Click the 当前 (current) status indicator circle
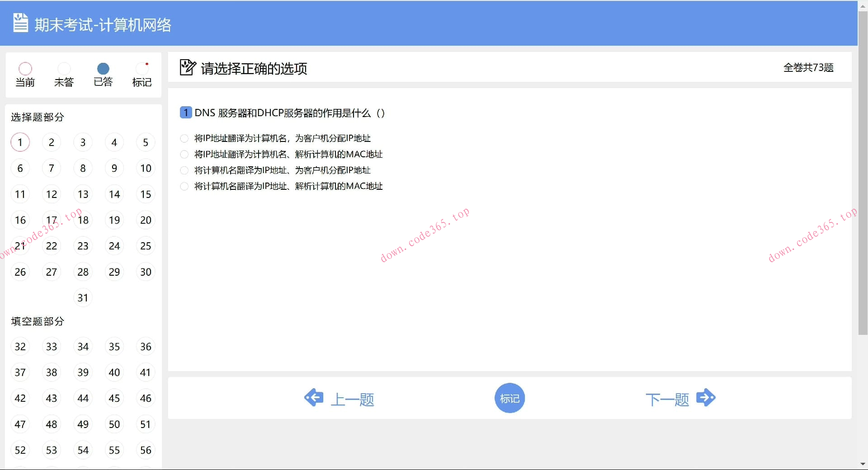Screen dimensions: 868x470 pyautogui.click(x=25, y=68)
